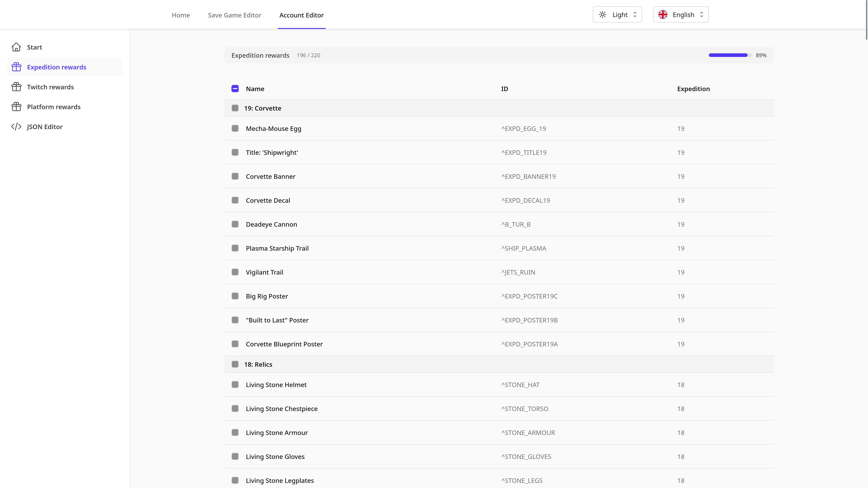Image resolution: width=868 pixels, height=488 pixels.
Task: Click the Platform rewards gift icon
Action: pyautogui.click(x=16, y=107)
